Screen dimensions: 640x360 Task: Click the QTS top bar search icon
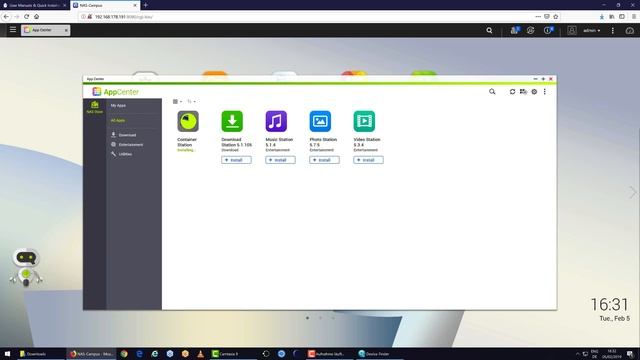(489, 30)
